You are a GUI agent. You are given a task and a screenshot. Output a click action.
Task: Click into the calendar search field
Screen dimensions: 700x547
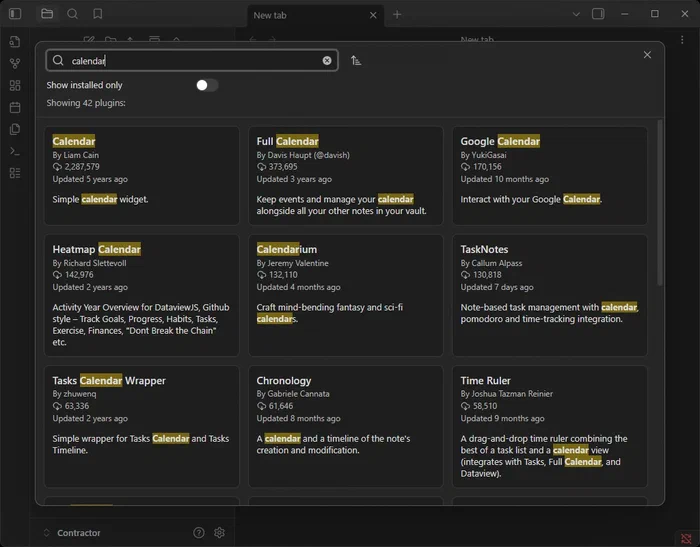[x=192, y=60]
